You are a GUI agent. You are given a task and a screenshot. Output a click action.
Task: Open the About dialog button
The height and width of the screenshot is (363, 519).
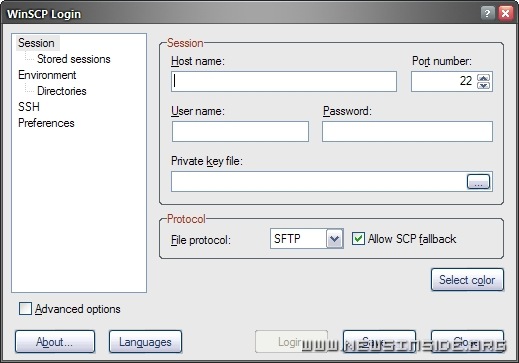pyautogui.click(x=55, y=342)
